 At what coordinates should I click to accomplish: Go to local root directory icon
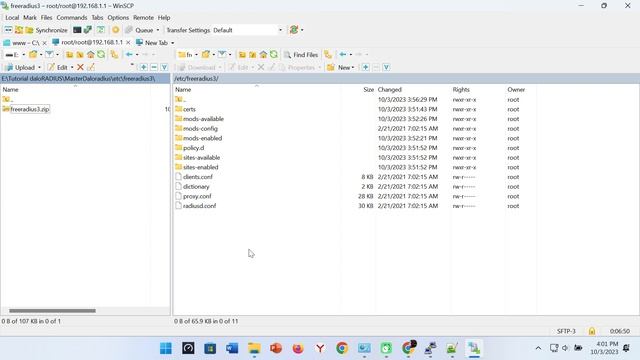pos(80,55)
